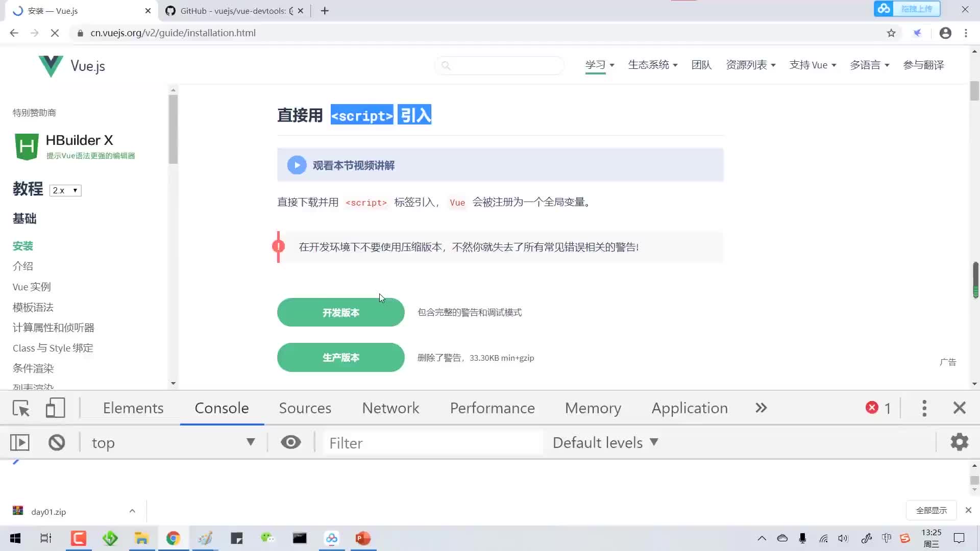The width and height of the screenshot is (980, 551).
Task: Toggle the device toolbar icon
Action: click(x=55, y=408)
